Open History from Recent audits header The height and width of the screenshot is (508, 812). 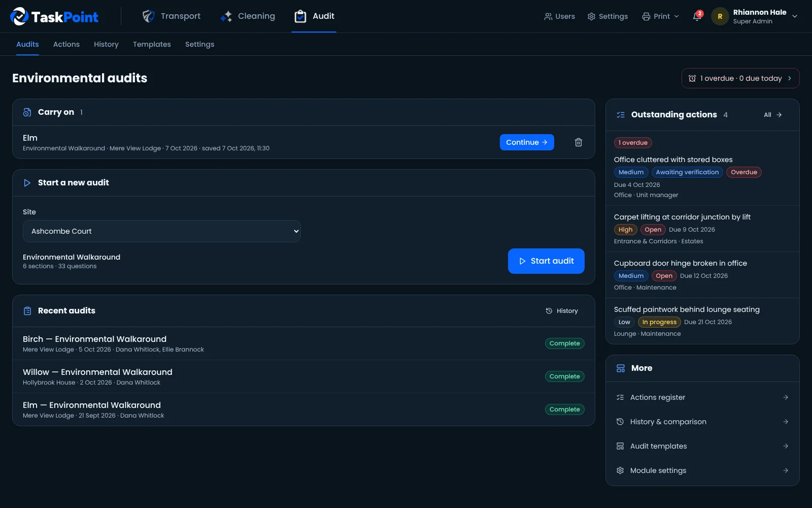tap(562, 311)
